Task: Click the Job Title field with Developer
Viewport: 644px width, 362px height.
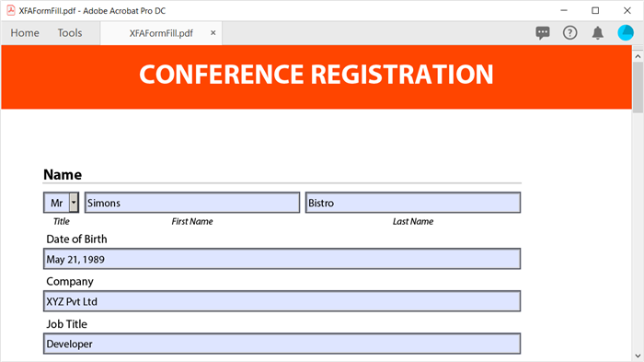Action: coord(282,344)
